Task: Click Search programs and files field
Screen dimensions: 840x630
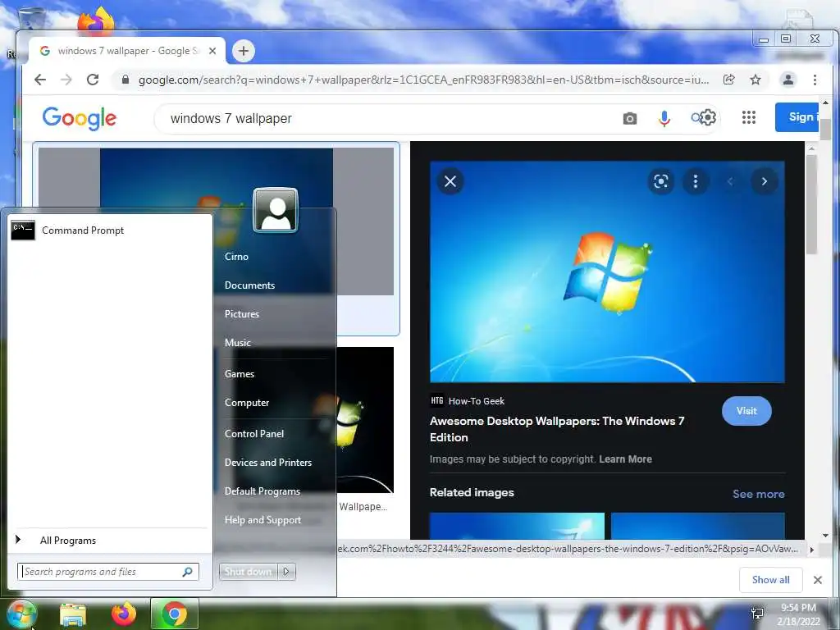Action: point(108,572)
